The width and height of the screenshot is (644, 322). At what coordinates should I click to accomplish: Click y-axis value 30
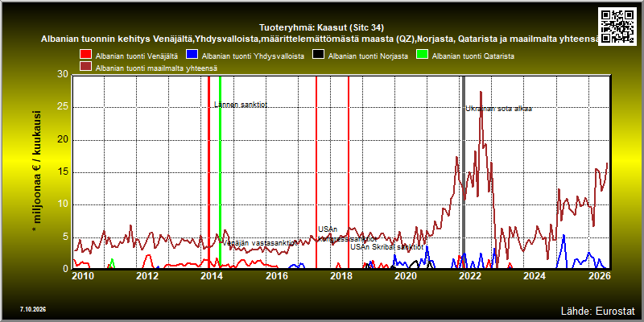click(63, 74)
